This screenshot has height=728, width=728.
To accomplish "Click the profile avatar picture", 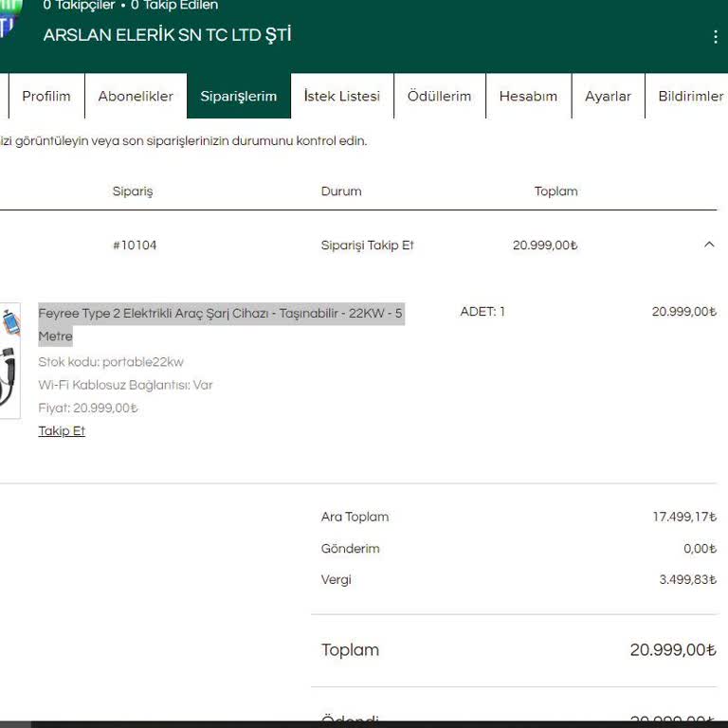I will tap(9, 19).
